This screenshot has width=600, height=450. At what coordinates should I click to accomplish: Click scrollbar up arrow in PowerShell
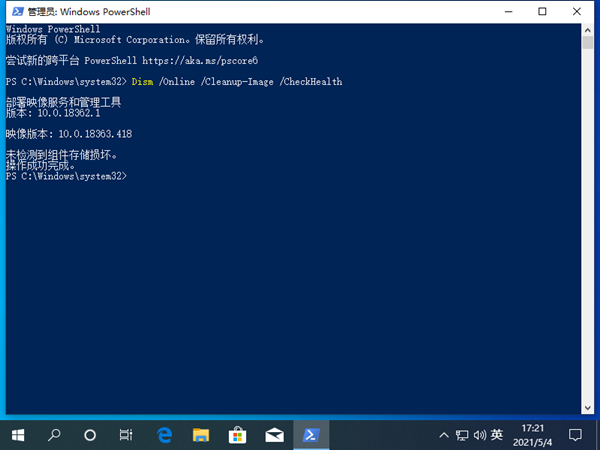[585, 29]
